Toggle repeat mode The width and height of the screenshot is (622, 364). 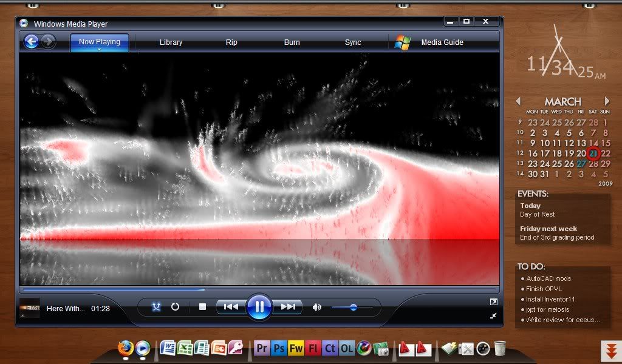coord(175,307)
